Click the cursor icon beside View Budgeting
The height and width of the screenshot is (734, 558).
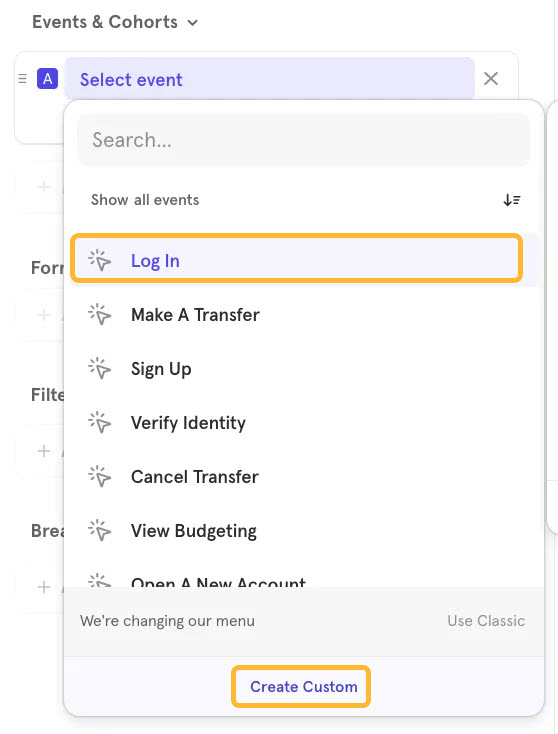[x=100, y=530]
